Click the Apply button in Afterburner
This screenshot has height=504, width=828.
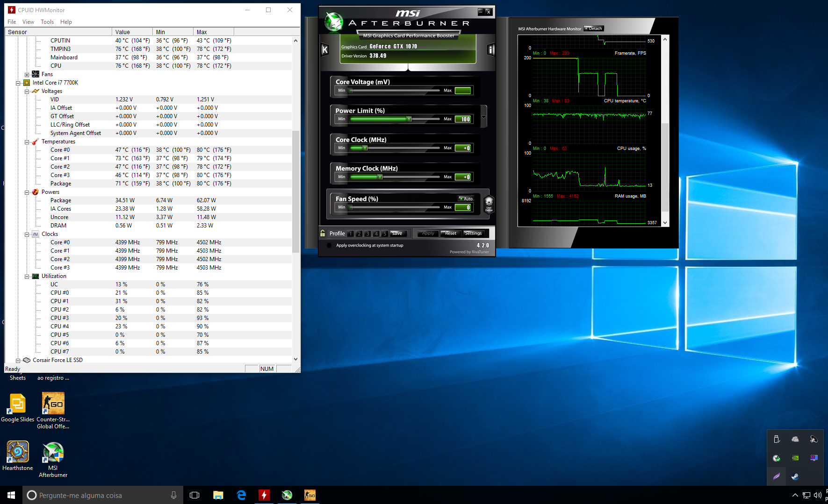(428, 233)
